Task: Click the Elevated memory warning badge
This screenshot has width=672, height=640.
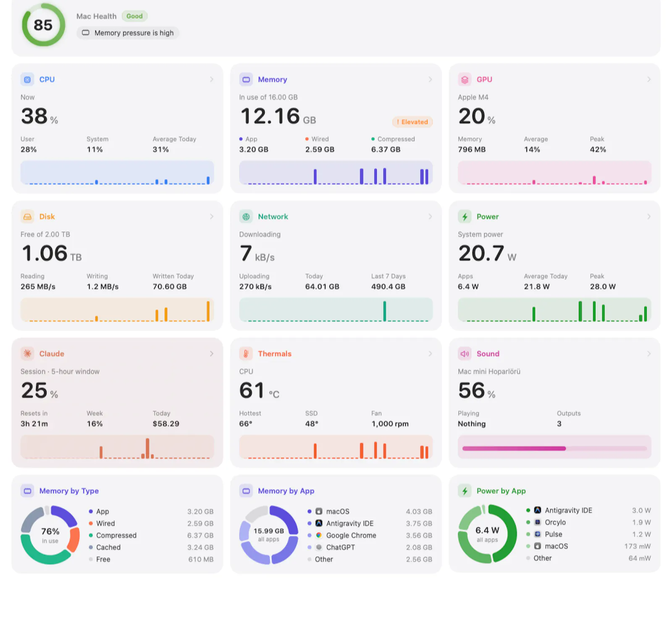Action: (412, 122)
